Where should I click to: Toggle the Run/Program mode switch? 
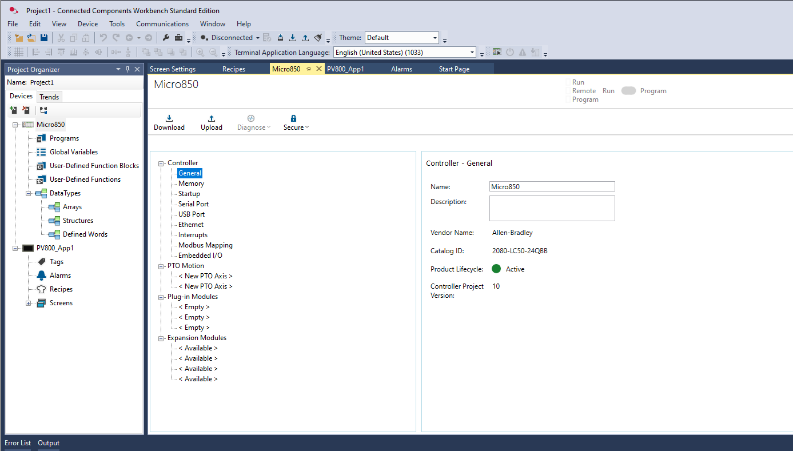628,91
